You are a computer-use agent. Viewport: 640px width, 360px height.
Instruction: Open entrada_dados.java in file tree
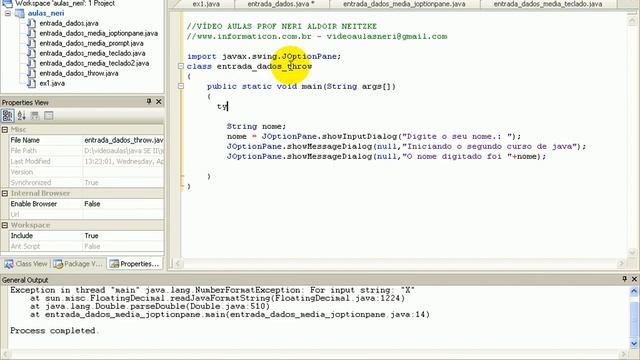[x=69, y=23]
